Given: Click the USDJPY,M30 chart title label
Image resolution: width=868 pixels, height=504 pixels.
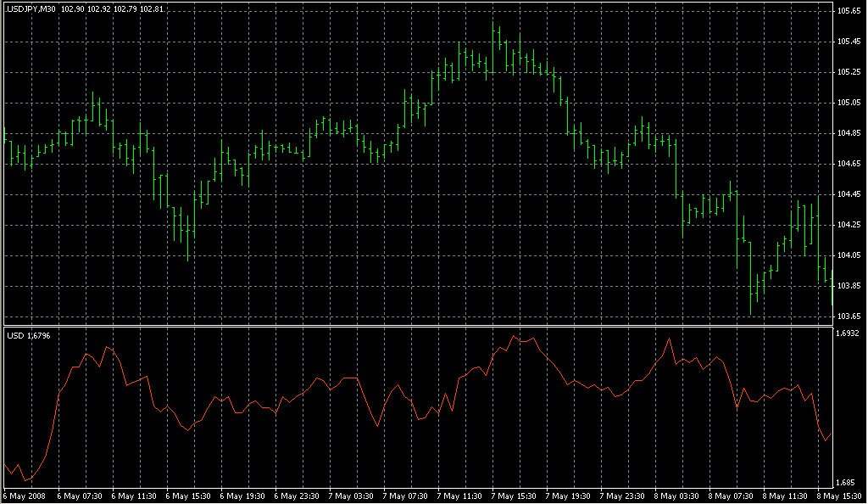Looking at the screenshot, I should [x=32, y=8].
